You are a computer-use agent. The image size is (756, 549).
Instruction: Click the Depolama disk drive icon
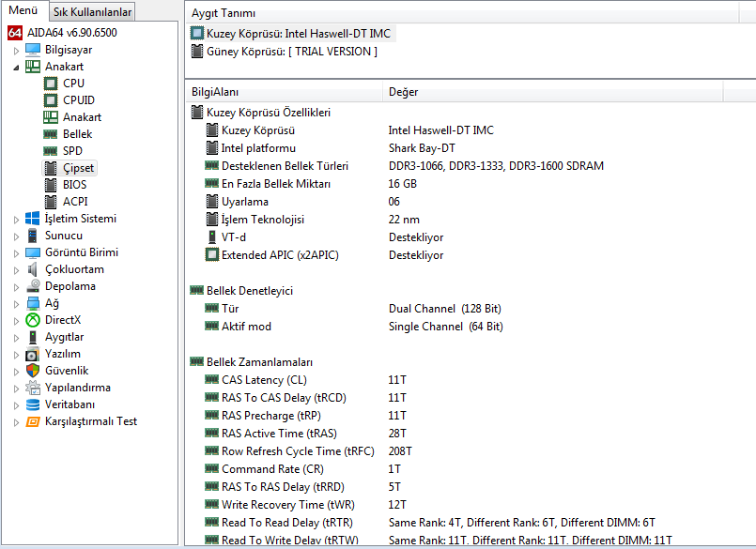click(33, 286)
